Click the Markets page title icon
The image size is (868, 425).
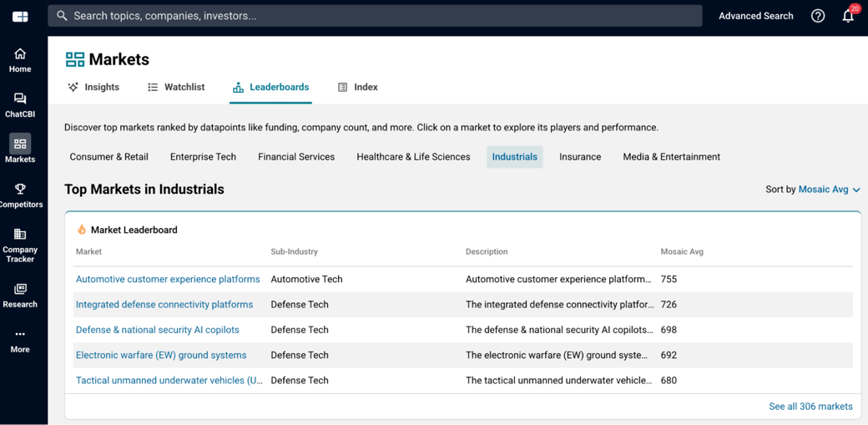click(x=75, y=59)
